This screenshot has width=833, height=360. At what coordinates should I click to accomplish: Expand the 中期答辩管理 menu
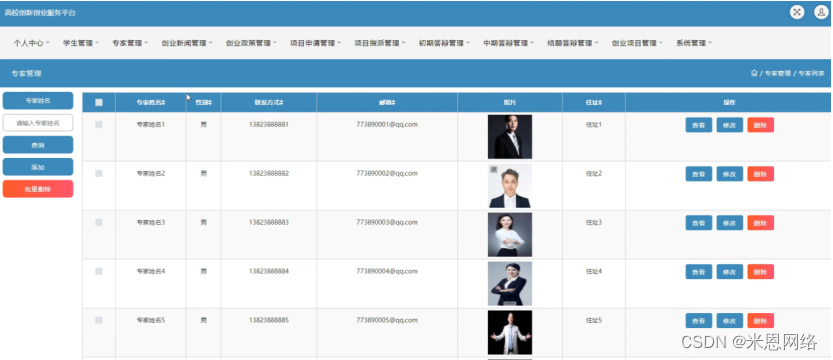click(508, 43)
